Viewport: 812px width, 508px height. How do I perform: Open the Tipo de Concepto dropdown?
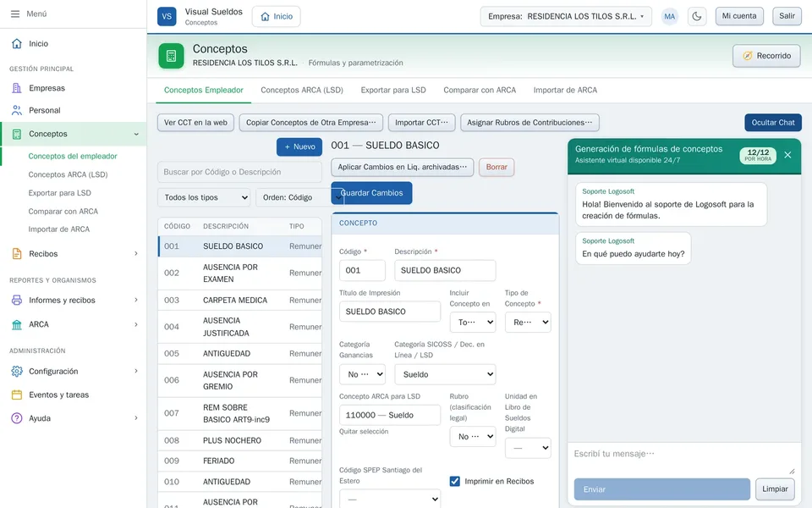pos(528,323)
